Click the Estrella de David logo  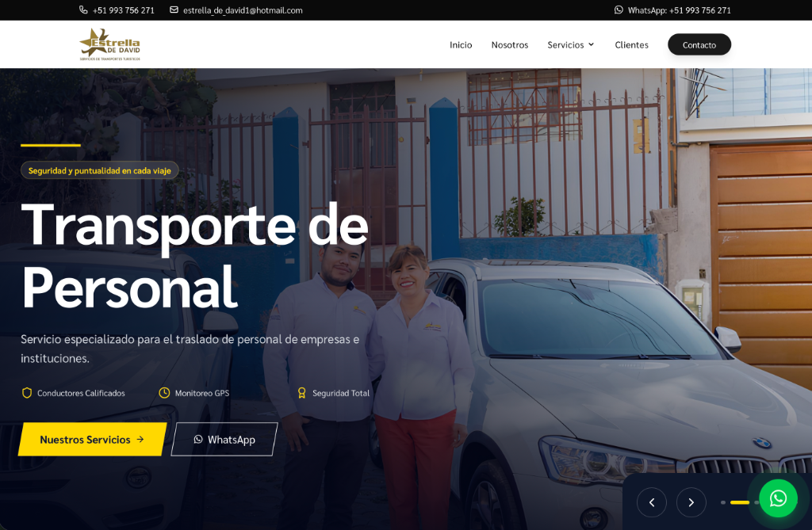pyautogui.click(x=109, y=44)
